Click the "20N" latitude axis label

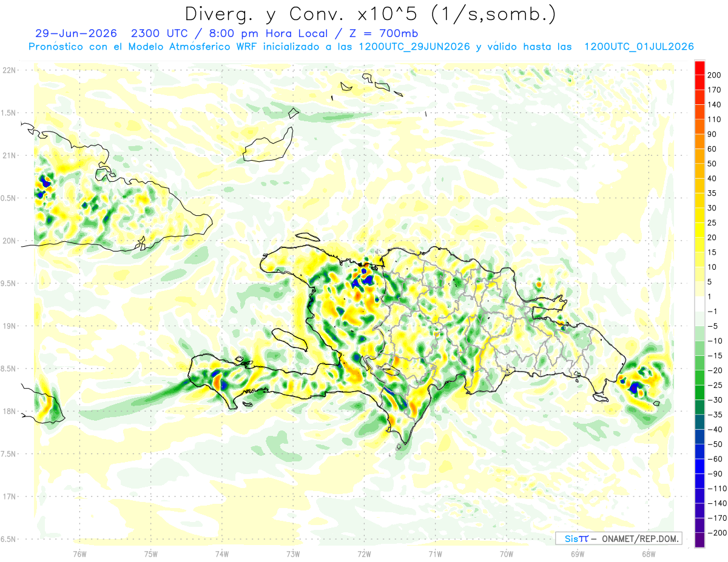click(x=9, y=241)
